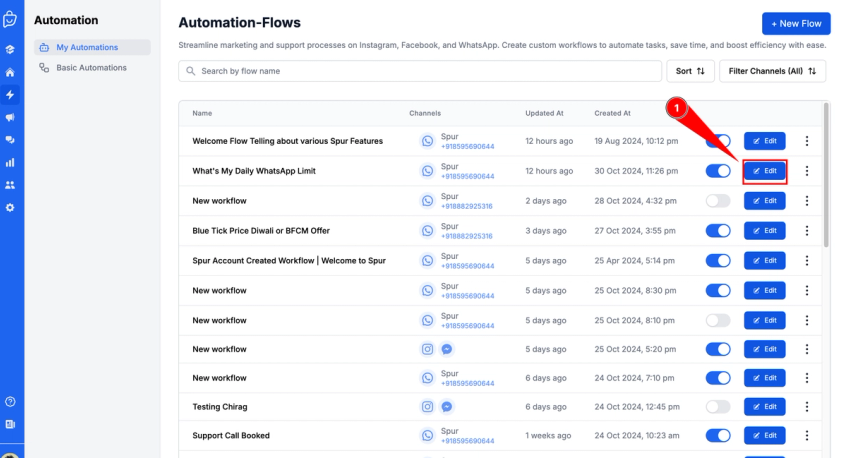Open the bar chart Analytics icon
The image size is (846, 458).
tap(10, 162)
